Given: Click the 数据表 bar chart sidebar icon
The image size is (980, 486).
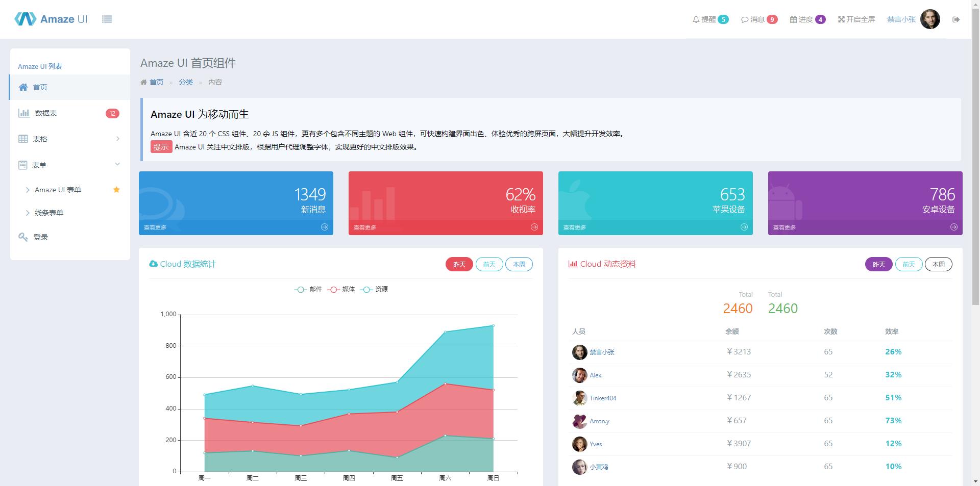Looking at the screenshot, I should click(23, 113).
